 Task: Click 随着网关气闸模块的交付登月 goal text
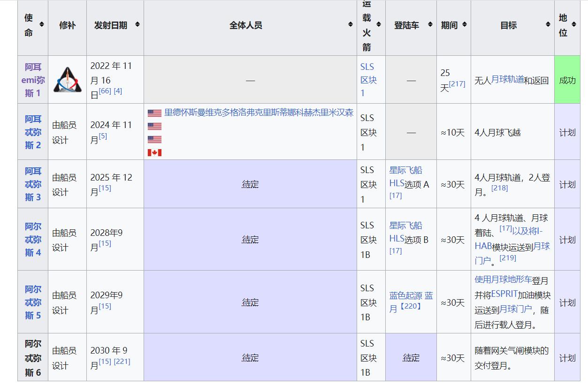click(x=512, y=358)
